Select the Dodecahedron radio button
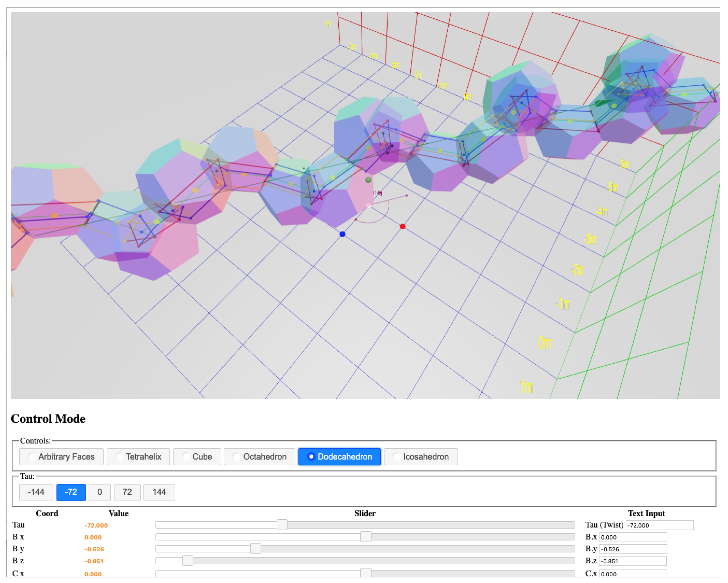Screen dimensions: 728x583 tap(339, 457)
